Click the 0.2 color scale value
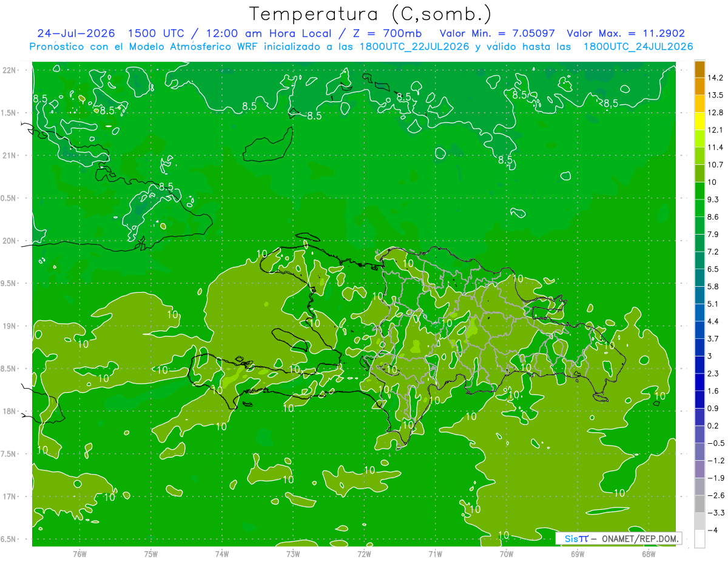 click(x=713, y=426)
